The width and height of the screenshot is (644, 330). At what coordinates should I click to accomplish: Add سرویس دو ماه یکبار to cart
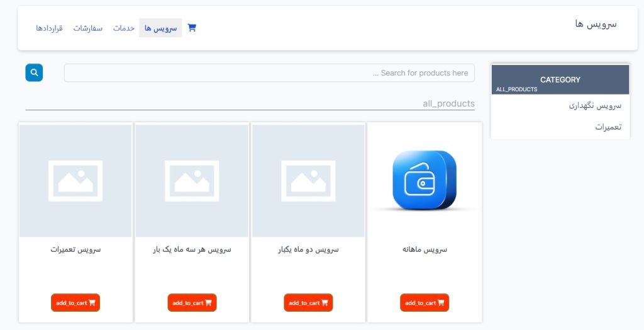[308, 303]
